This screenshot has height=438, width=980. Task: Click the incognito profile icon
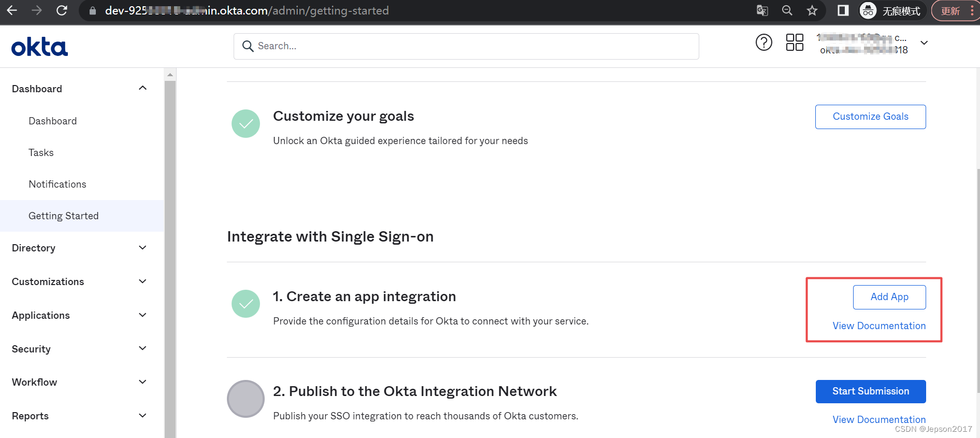(868, 10)
